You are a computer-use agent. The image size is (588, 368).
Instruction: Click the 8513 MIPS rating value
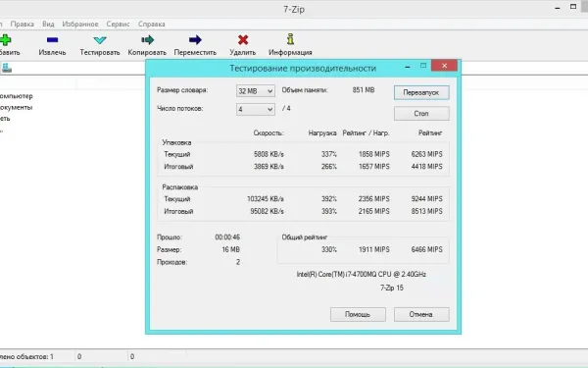coord(426,211)
